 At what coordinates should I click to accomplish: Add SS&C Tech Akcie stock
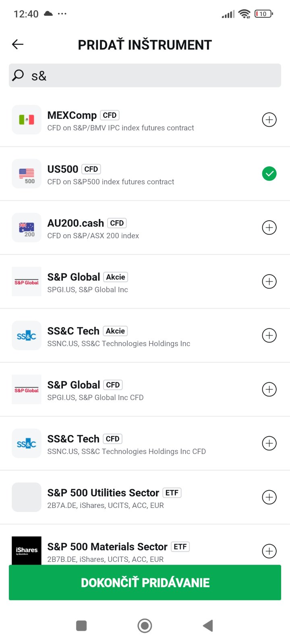coord(269,335)
